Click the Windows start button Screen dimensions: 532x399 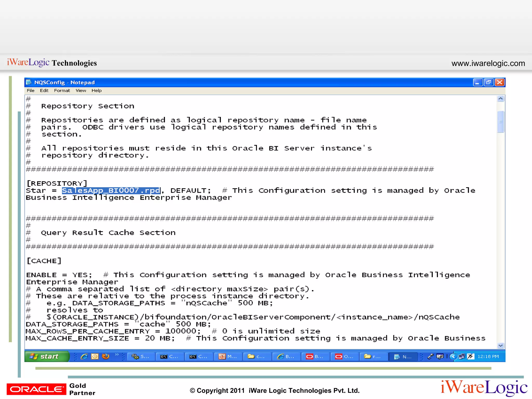coord(46,356)
